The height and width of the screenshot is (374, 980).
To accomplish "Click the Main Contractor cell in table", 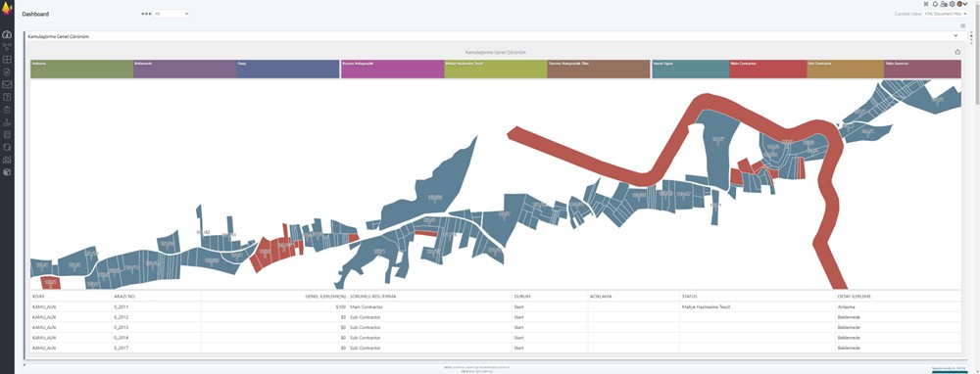I will point(430,307).
